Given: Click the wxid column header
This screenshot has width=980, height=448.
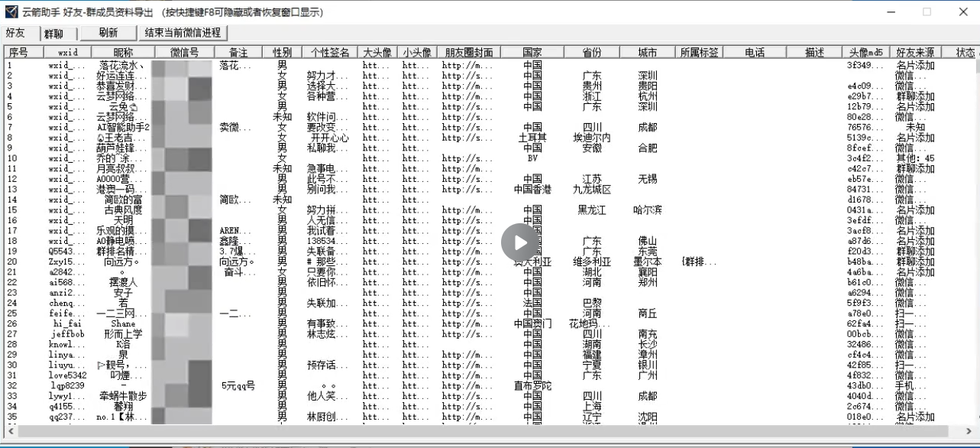Looking at the screenshot, I should (x=67, y=52).
